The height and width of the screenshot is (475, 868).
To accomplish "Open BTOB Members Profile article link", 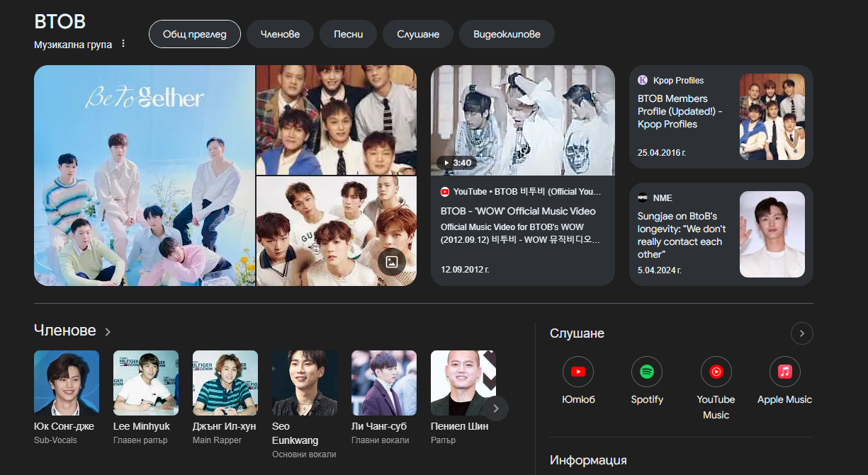I will (x=680, y=111).
